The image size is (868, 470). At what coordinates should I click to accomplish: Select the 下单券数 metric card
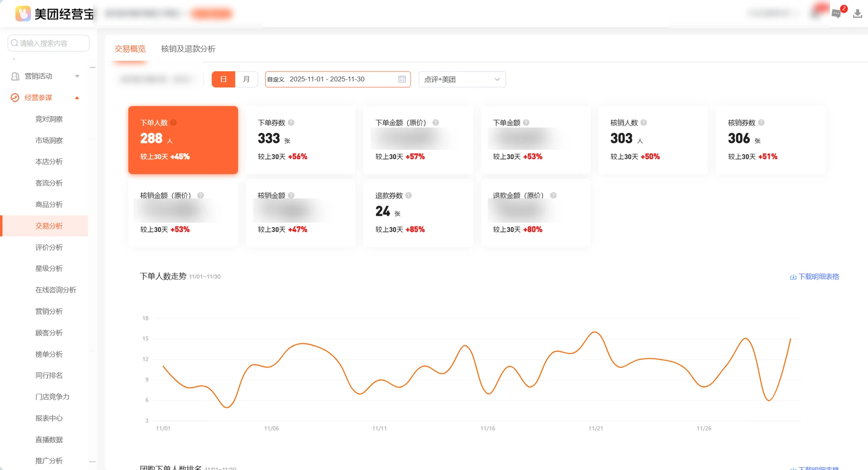coord(301,140)
